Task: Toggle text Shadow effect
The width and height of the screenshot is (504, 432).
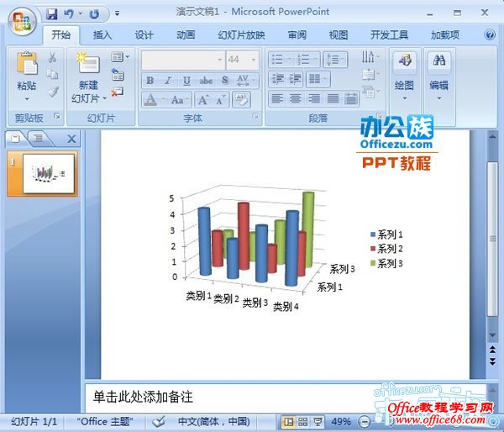Action: pyautogui.click(x=224, y=81)
